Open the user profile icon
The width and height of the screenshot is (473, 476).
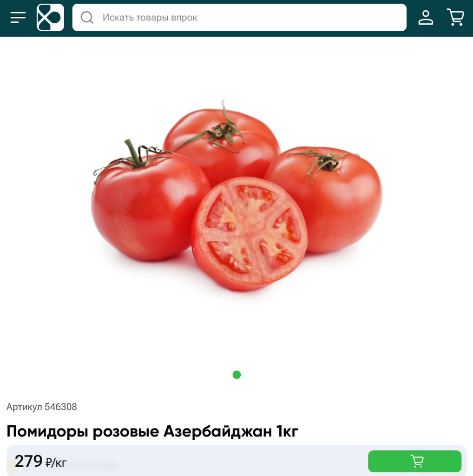[x=426, y=17]
